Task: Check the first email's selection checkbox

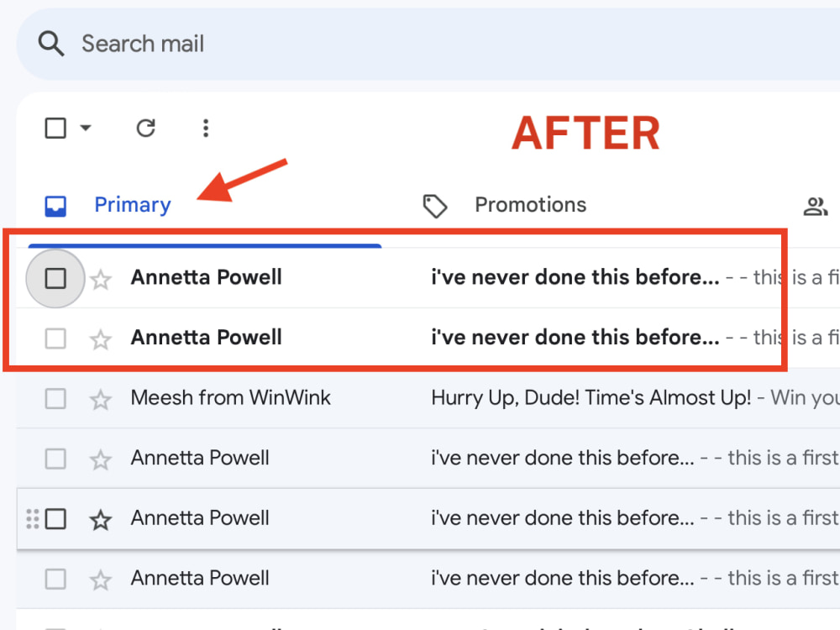Action: [55, 278]
